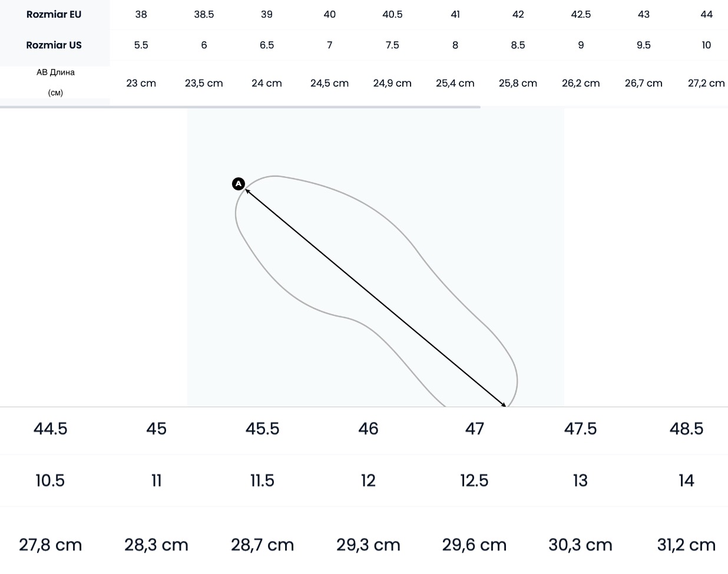The height and width of the screenshot is (574, 728).
Task: Select the EU size 40.5 cell
Action: pos(392,15)
